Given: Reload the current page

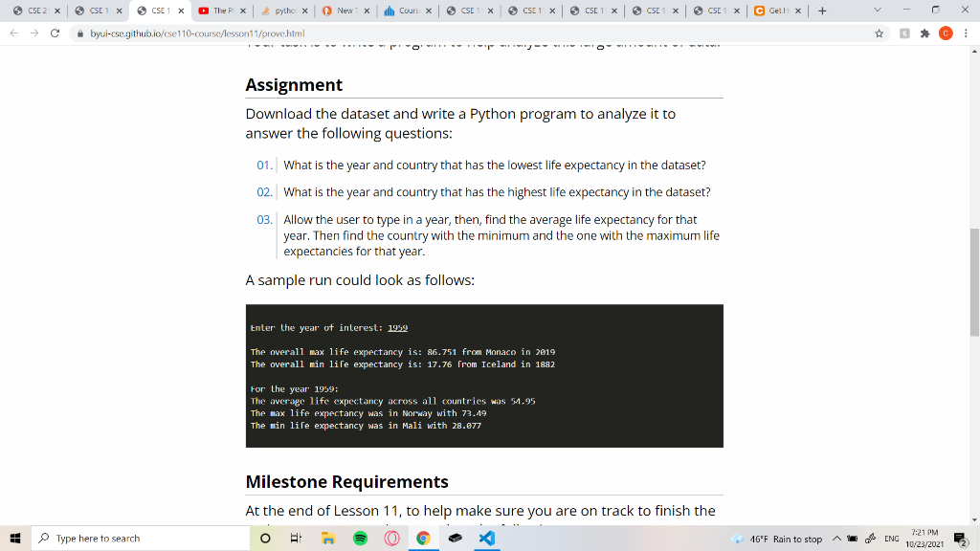Looking at the screenshot, I should click(55, 33).
